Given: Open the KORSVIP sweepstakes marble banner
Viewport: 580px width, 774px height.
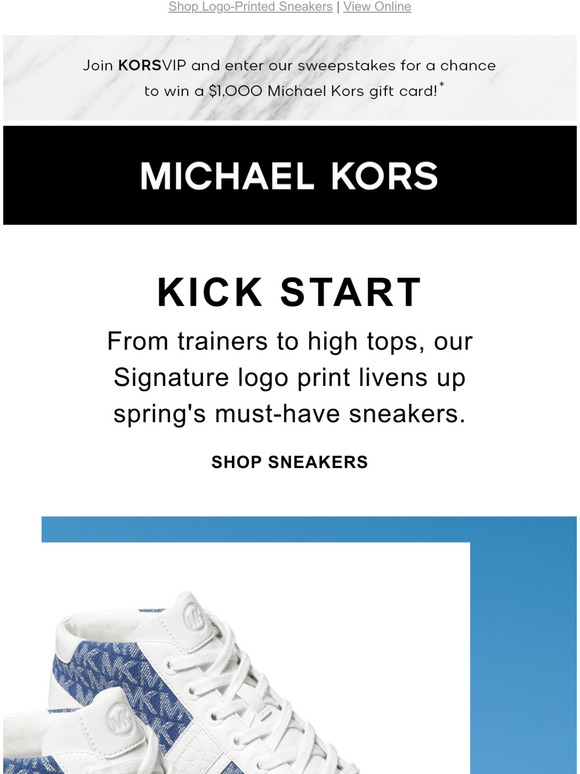Looking at the screenshot, I should point(290,78).
